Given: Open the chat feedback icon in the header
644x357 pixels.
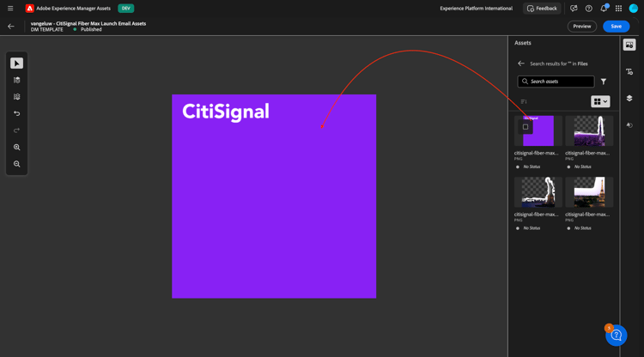Looking at the screenshot, I should coord(574,9).
